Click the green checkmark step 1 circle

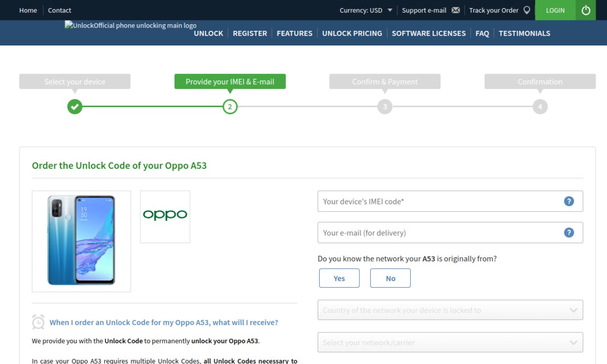click(x=75, y=107)
